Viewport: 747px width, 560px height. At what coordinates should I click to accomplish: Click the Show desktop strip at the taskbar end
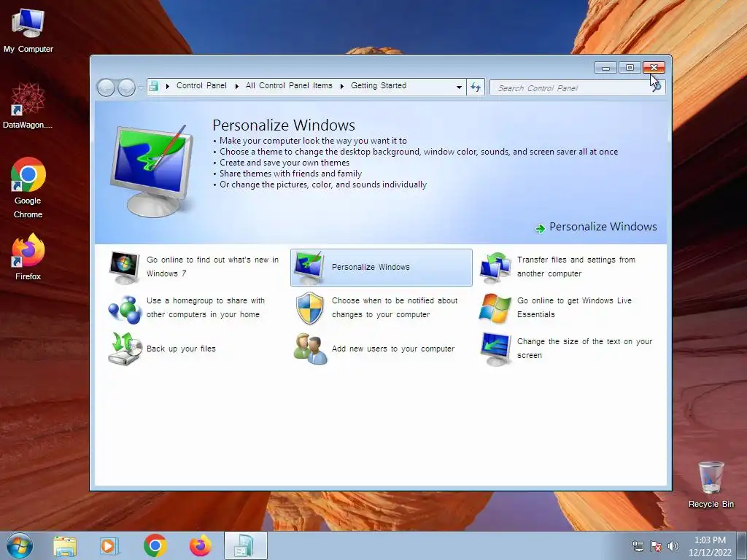742,545
